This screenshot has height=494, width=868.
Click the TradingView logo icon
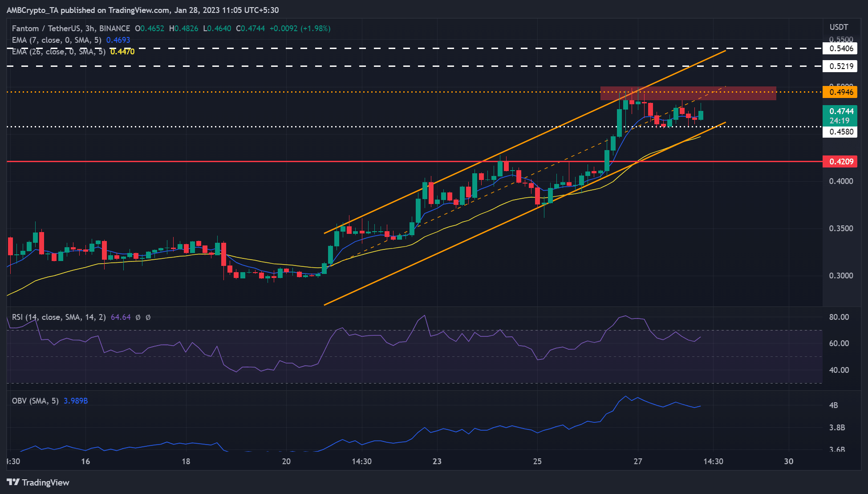(13, 482)
